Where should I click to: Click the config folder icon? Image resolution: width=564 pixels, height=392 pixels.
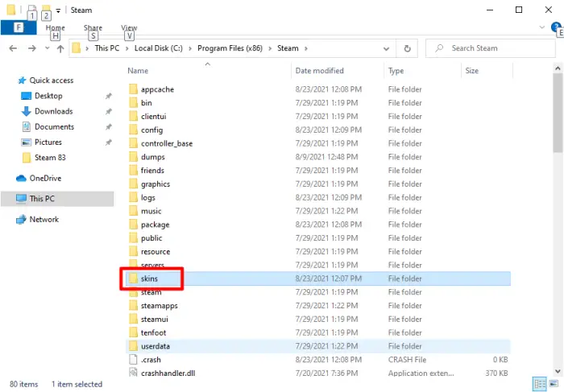click(x=134, y=130)
